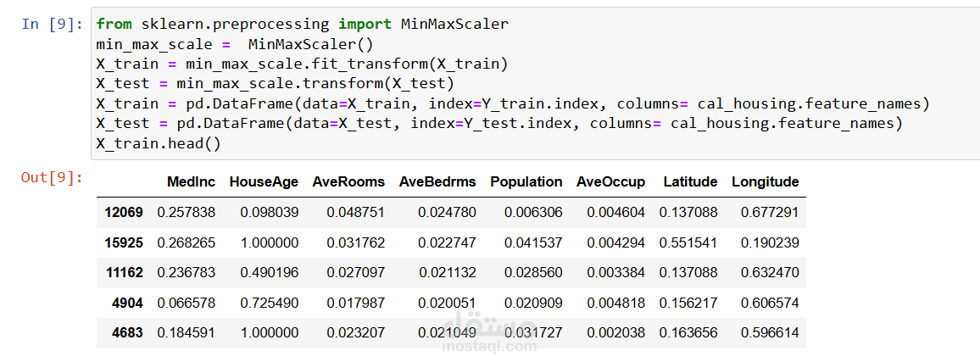The width and height of the screenshot is (980, 362).
Task: Select row index 15925
Action: click(124, 242)
